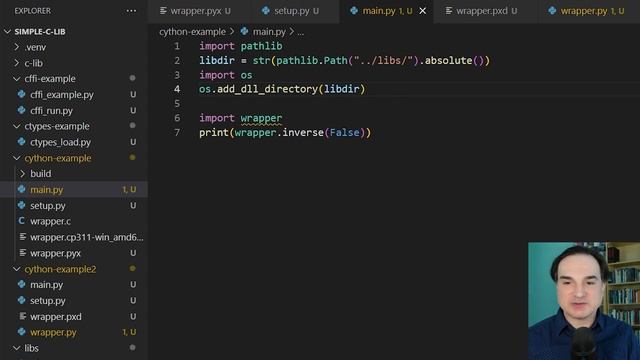Click the wrapper.pxd tab file icon
The image size is (640, 360).
[x=449, y=11]
